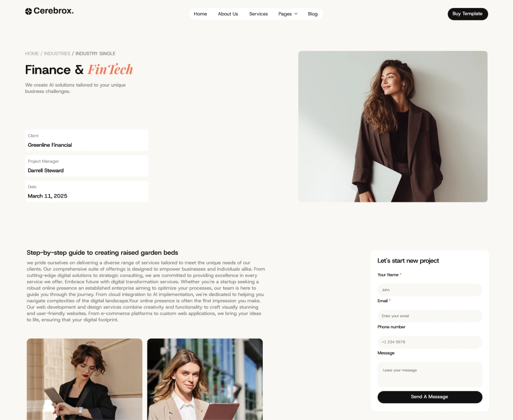Viewport: 513px width, 420px height.
Task: Open the hero image of woman in brown blazer
Action: click(x=392, y=126)
